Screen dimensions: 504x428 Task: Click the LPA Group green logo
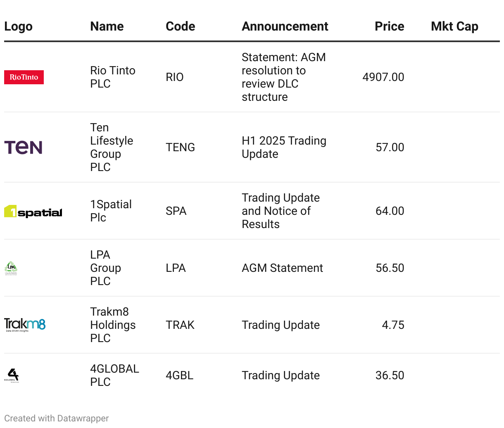pos(11,268)
